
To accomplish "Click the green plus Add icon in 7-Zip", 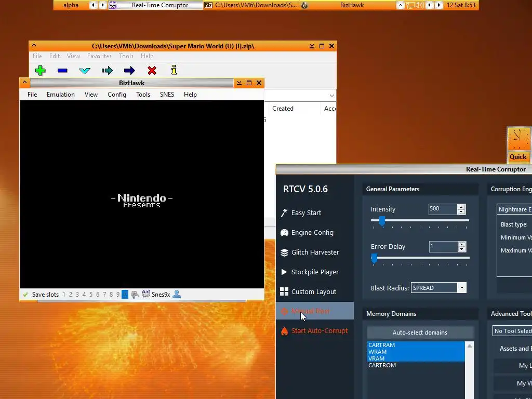I will 41,71.
